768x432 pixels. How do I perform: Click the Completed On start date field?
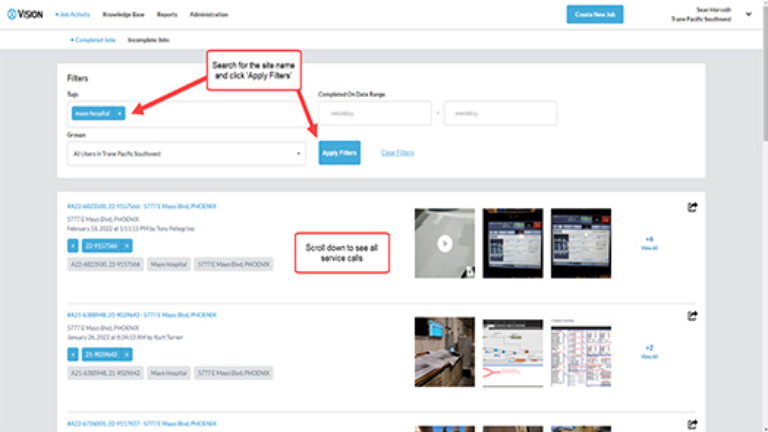coord(374,113)
